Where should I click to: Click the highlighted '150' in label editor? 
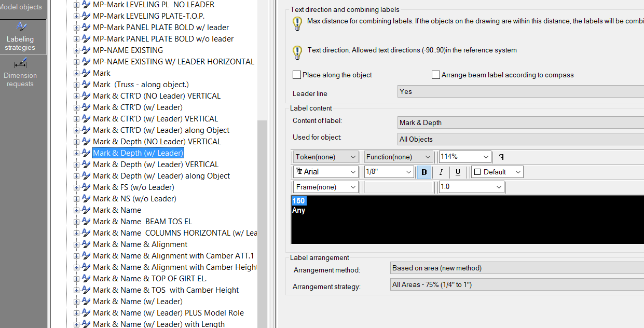[x=298, y=201]
